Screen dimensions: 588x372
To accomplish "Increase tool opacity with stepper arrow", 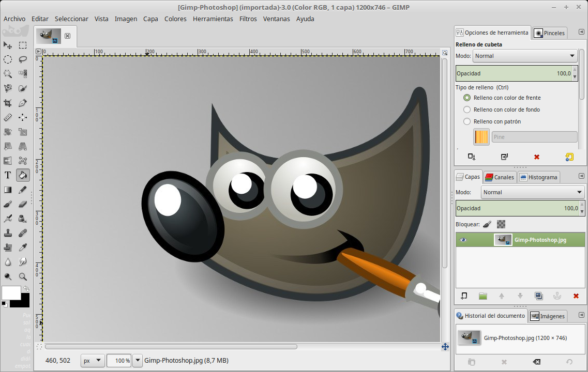I will click(575, 70).
